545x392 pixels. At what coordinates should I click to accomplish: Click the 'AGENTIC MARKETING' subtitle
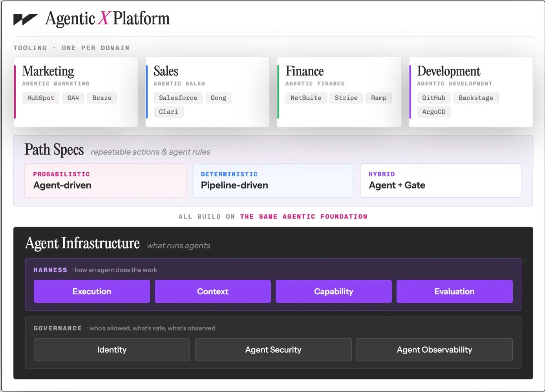[x=56, y=84]
